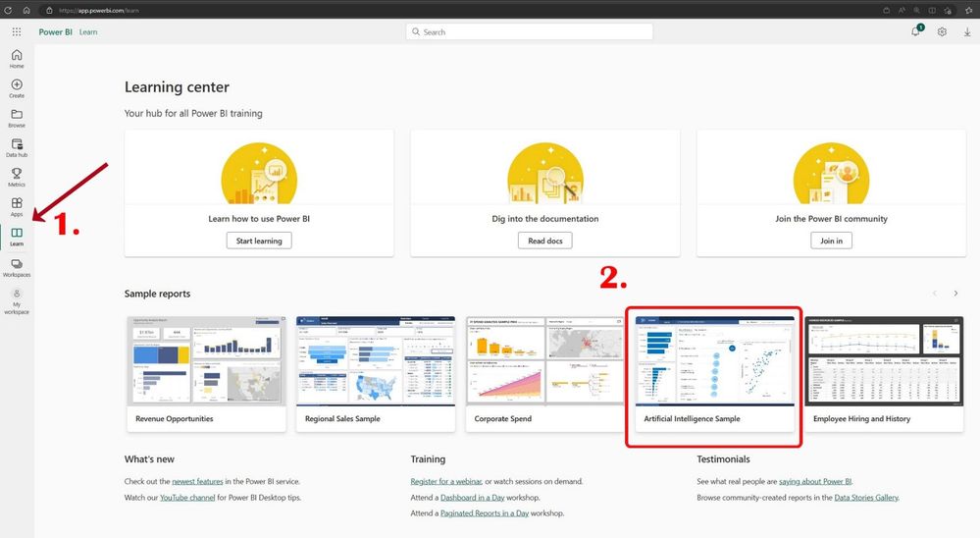
Task: Click the Learn breadcrumb in header
Action: (88, 31)
